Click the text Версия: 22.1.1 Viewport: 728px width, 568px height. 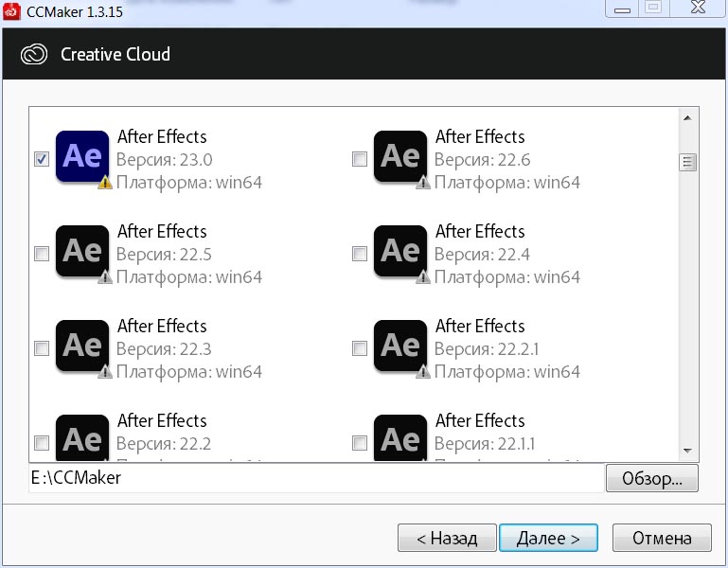pos(485,444)
